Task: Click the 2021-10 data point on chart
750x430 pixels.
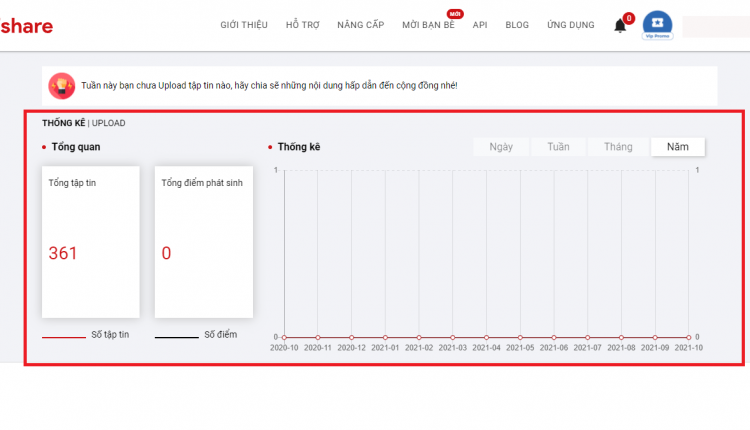Action: coord(689,337)
